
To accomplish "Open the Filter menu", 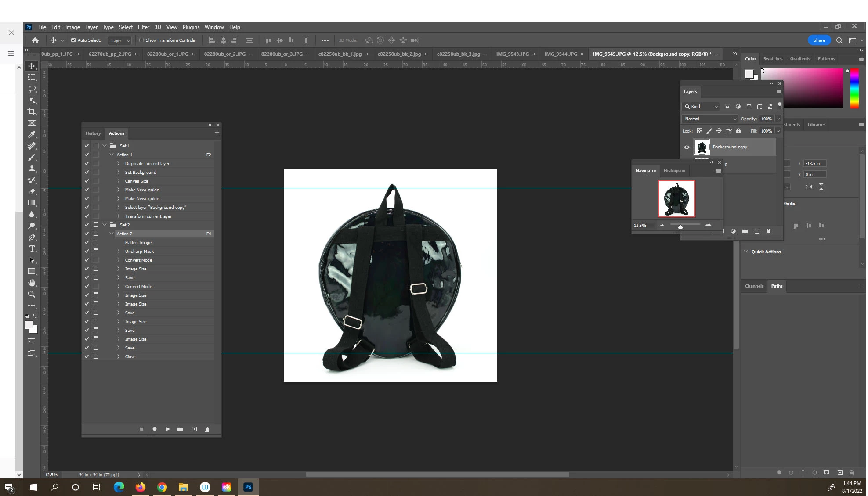I will point(143,27).
